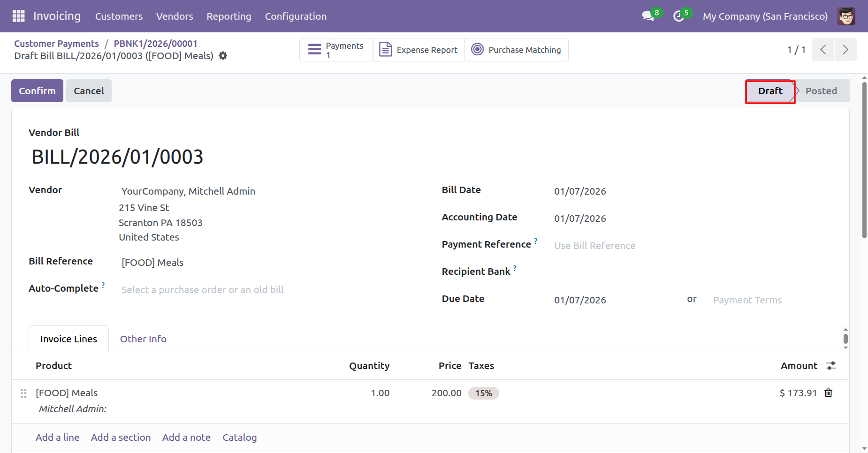Open the apps grid menu
Viewport: 868px width, 453px height.
pyautogui.click(x=18, y=16)
